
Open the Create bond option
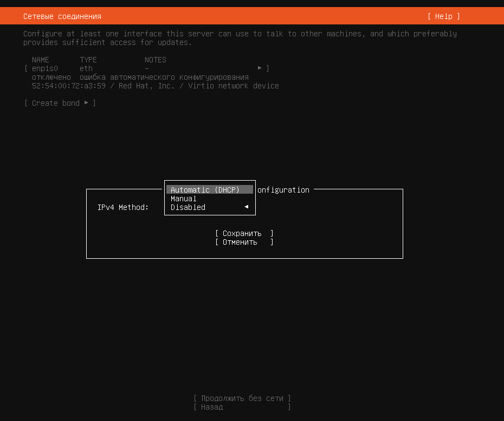(60, 103)
